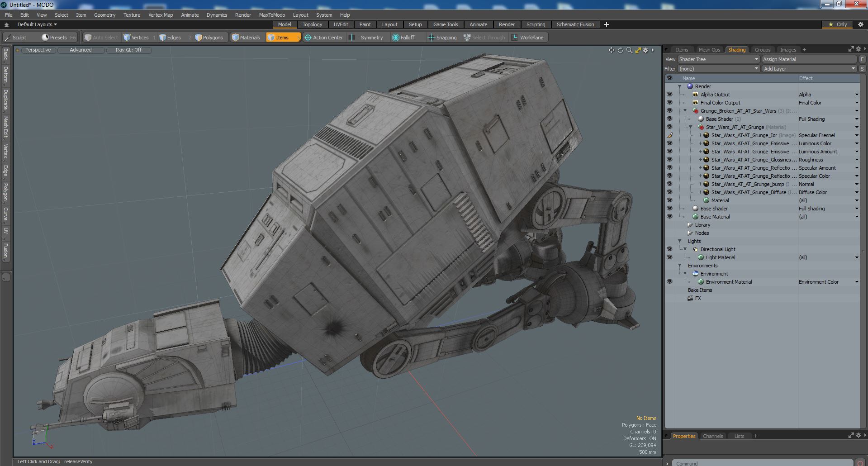Open the WorkPlane options
This screenshot has height=466, width=868.
point(528,38)
